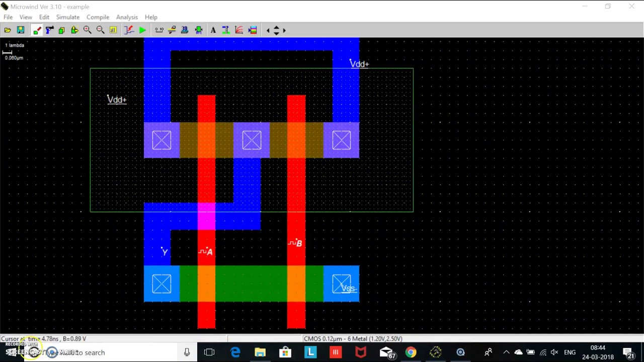Open the MOS characteristics tool
The image size is (644, 362).
click(x=129, y=30)
